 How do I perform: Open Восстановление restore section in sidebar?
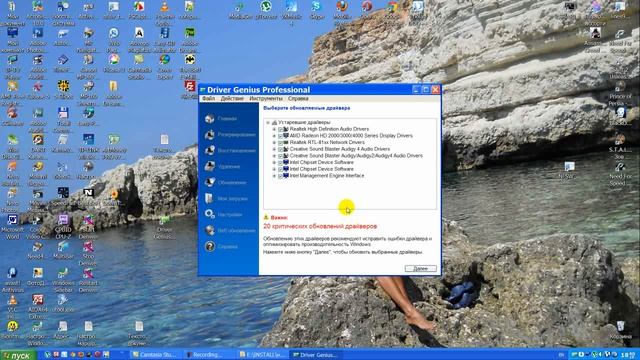(230, 151)
